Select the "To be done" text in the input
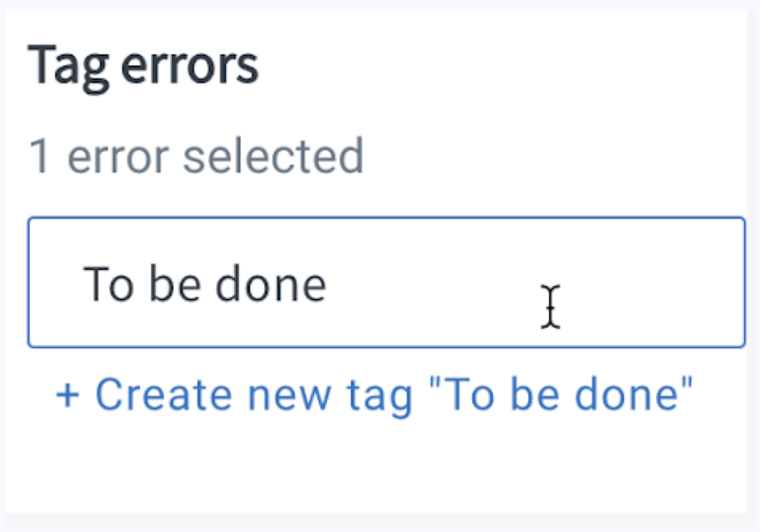 click(x=206, y=284)
